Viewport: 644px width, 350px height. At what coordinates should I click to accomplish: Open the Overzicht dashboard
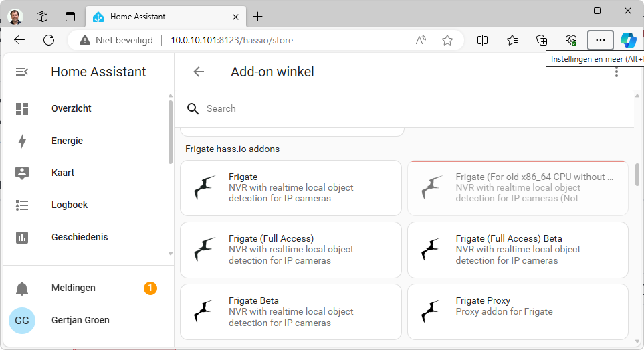click(71, 108)
